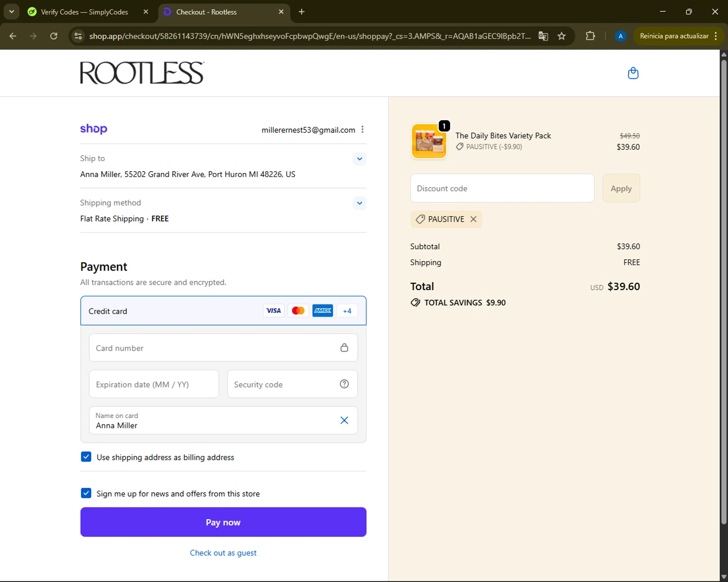This screenshot has height=582, width=728.
Task: Click the Shipping FREE value in summary
Action: click(631, 262)
